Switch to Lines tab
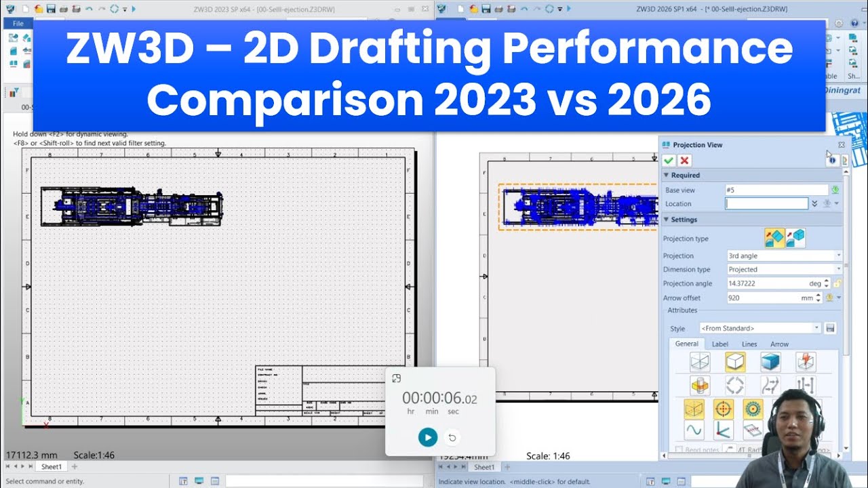Image resolution: width=868 pixels, height=488 pixels. (749, 344)
